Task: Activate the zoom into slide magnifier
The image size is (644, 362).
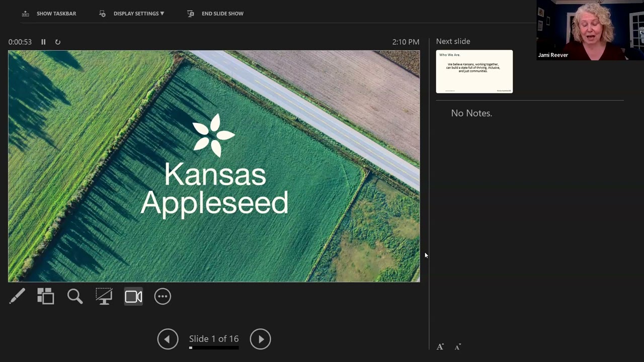Action: click(75, 296)
